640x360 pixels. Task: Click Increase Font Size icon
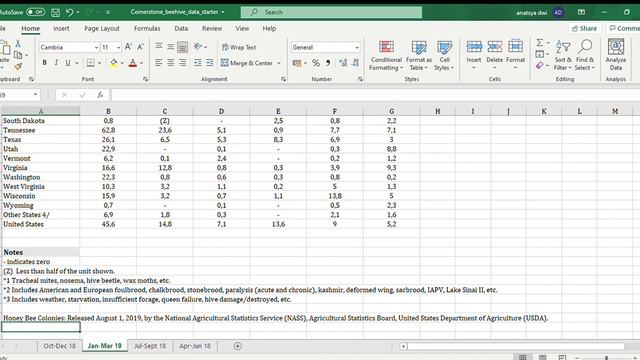click(128, 47)
